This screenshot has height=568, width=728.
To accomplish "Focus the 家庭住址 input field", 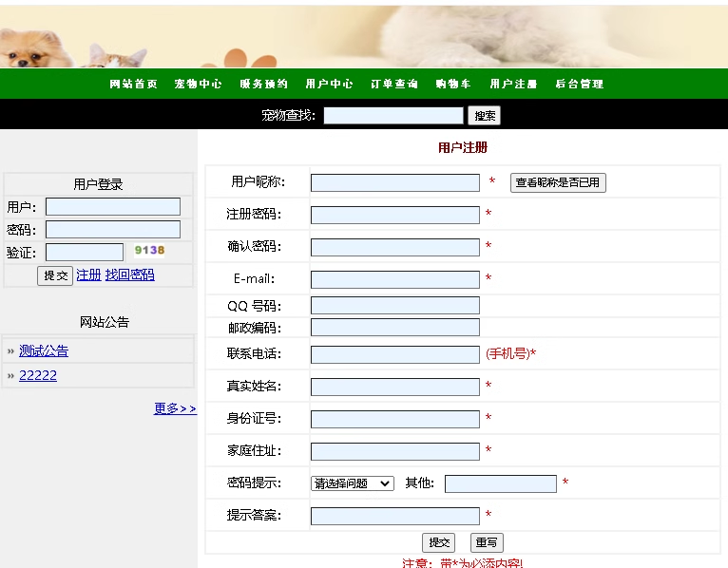I will (x=395, y=451).
